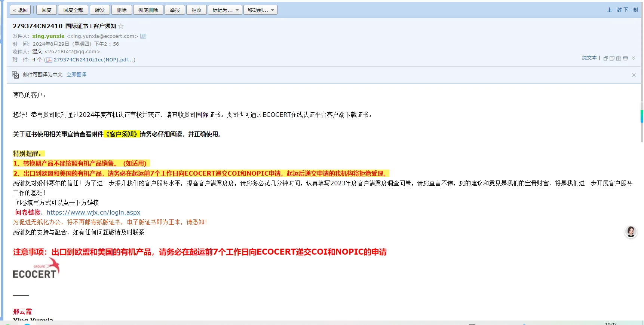
Task: Dismiss the translation notice bar
Action: click(634, 75)
